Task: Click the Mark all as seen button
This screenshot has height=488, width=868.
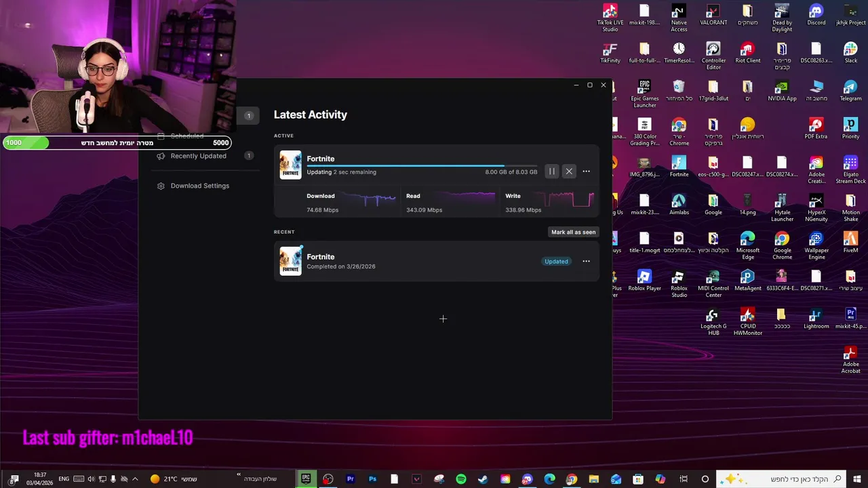Action: (573, 232)
